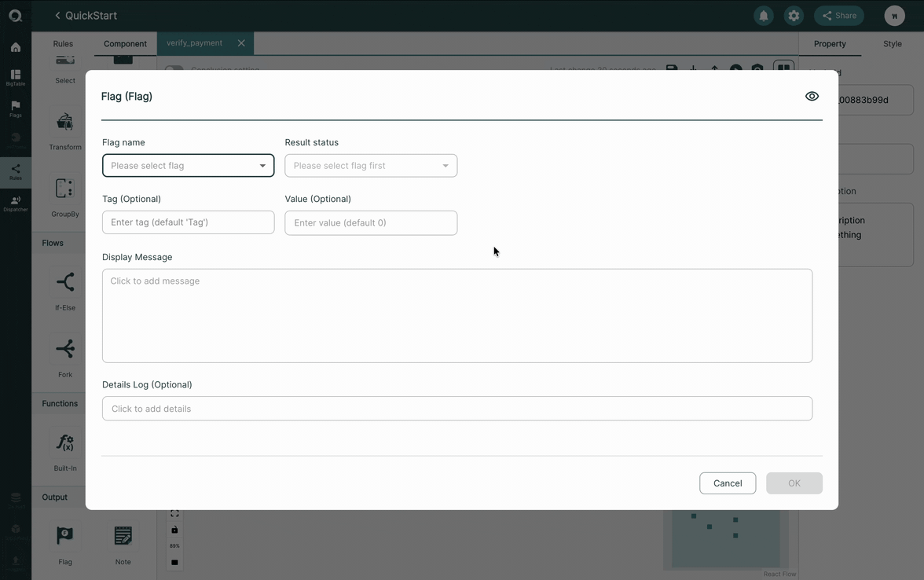
Task: Cancel the Flag dialog
Action: tap(728, 483)
